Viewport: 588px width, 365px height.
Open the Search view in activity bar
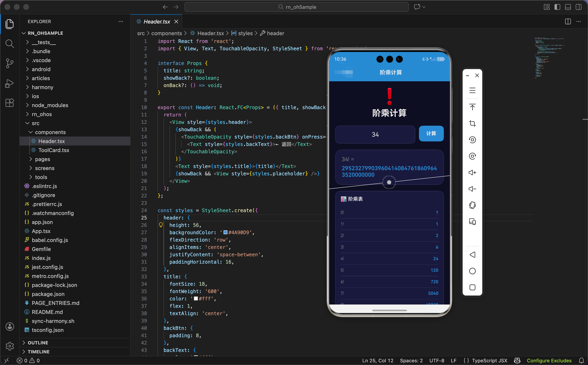pyautogui.click(x=9, y=44)
